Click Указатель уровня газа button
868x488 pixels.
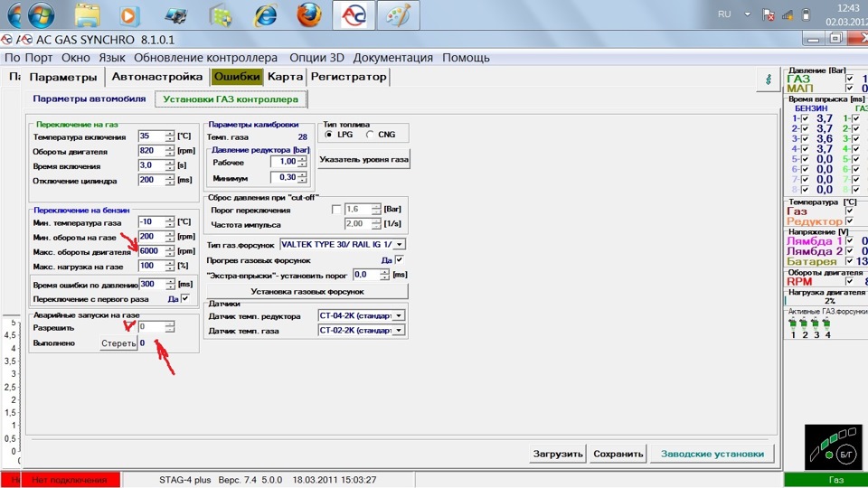point(363,159)
